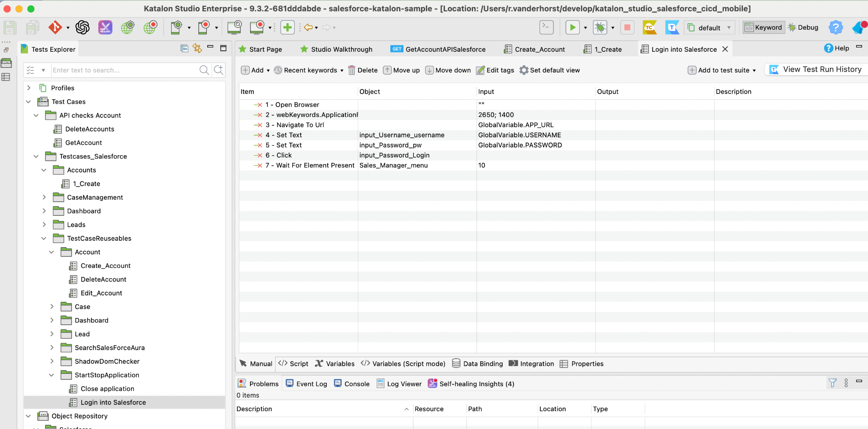Toggle Link with Editor in Tests Explorer

pyautogui.click(x=197, y=48)
